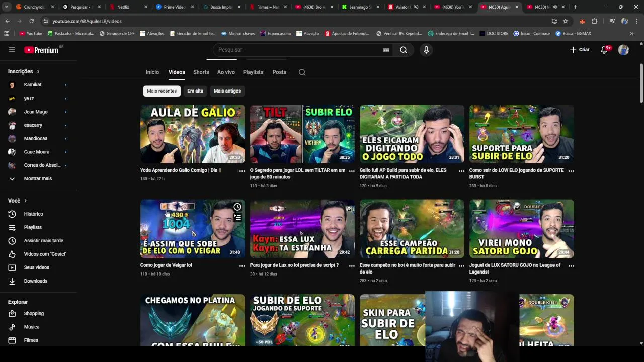This screenshot has width=644, height=362.
Task: Open Galio full AP Build video title
Action: tap(403, 174)
